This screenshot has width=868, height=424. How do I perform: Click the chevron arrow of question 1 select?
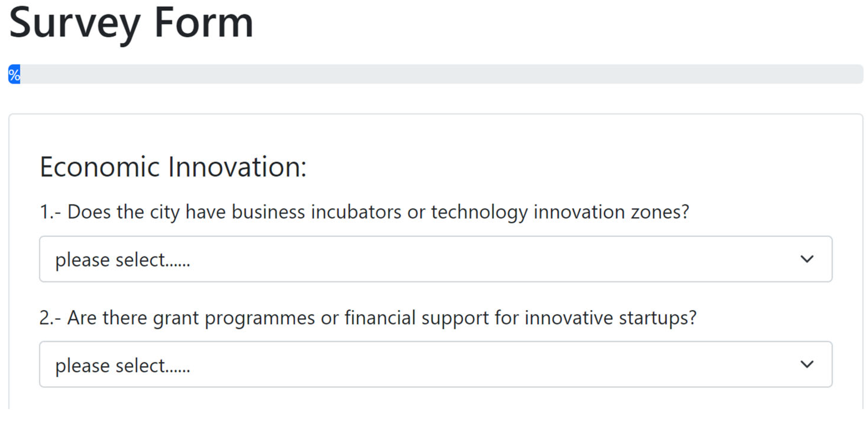pos(807,259)
